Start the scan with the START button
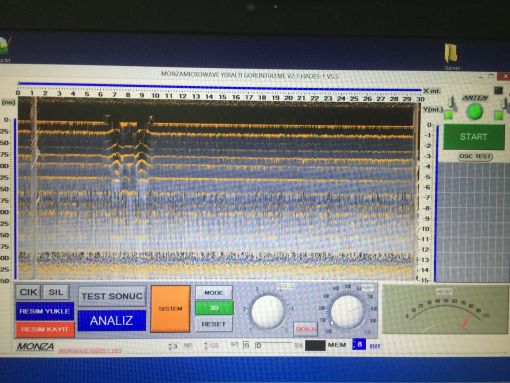 (x=474, y=137)
